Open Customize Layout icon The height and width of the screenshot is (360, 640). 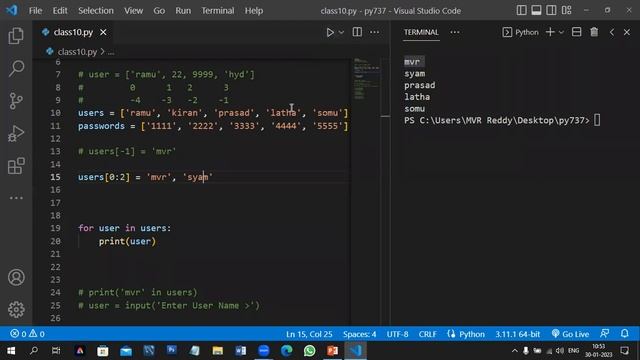[x=567, y=10]
